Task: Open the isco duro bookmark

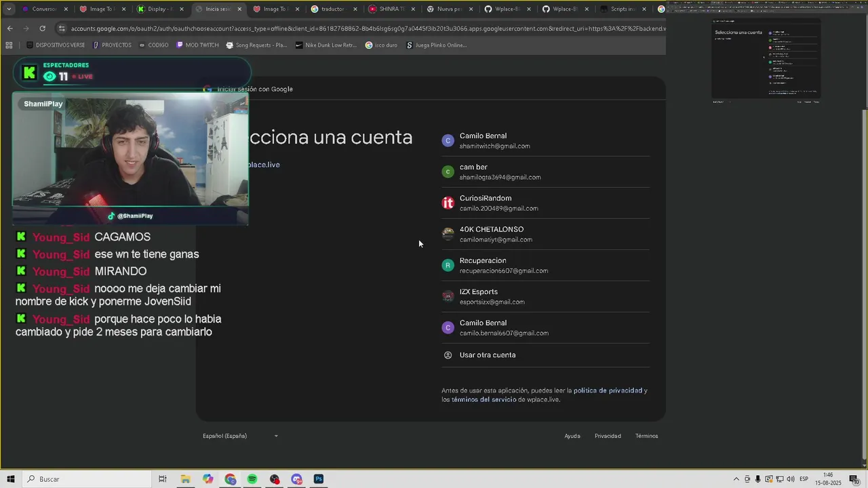Action: pyautogui.click(x=381, y=45)
